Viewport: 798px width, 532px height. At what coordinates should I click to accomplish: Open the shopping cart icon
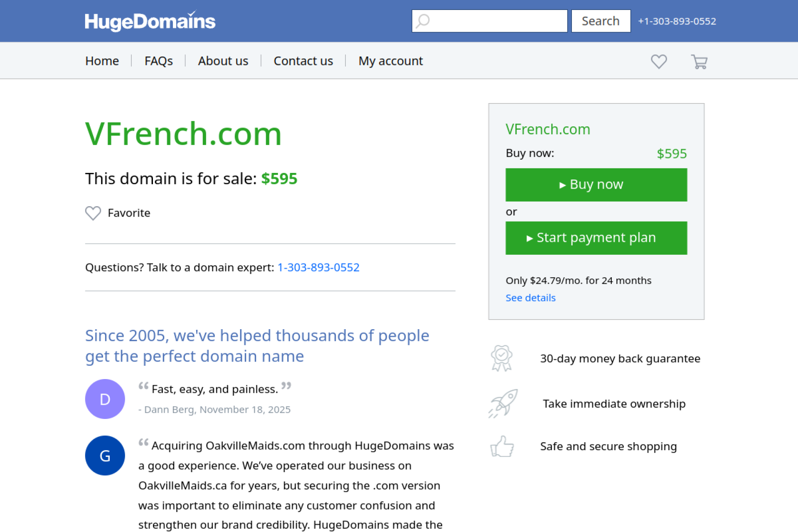point(699,62)
